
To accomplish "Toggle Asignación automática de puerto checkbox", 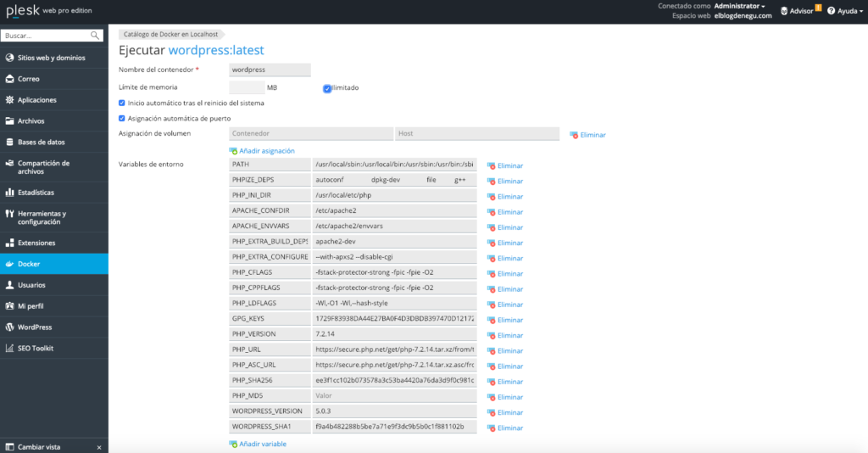I will point(122,118).
